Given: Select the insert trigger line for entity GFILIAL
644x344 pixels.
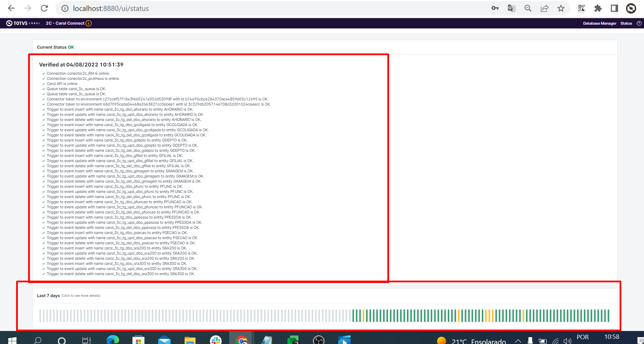Looking at the screenshot, I should tap(115, 156).
